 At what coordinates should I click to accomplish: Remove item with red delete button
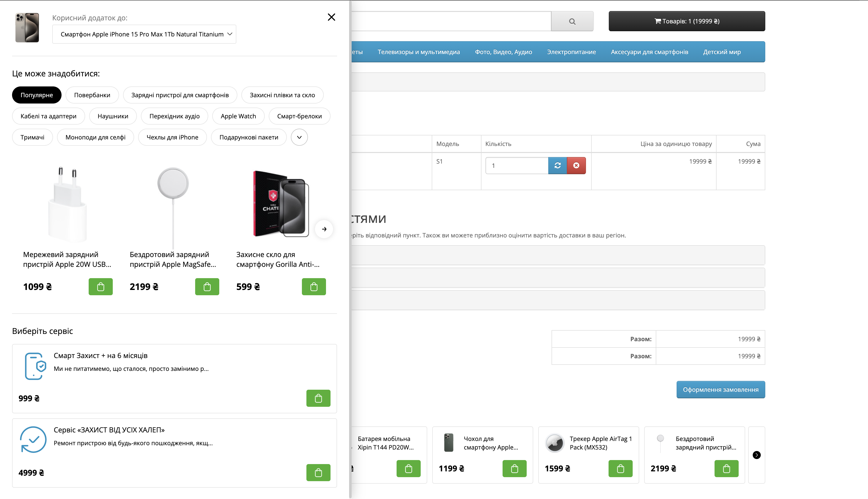click(x=576, y=166)
